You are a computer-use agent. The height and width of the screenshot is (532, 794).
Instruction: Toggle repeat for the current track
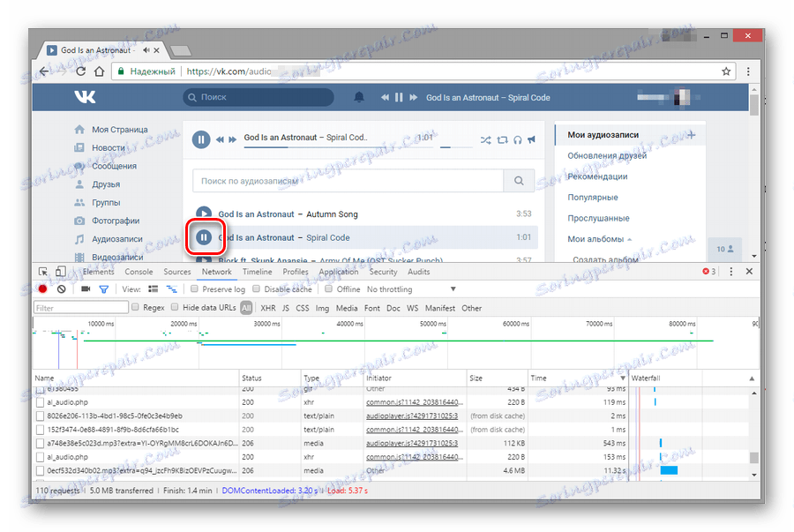pyautogui.click(x=502, y=139)
